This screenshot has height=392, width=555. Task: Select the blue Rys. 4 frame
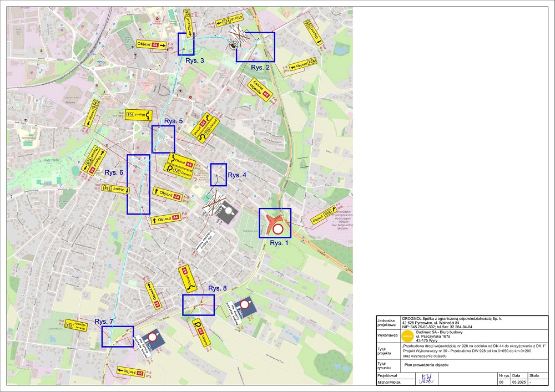click(219, 175)
